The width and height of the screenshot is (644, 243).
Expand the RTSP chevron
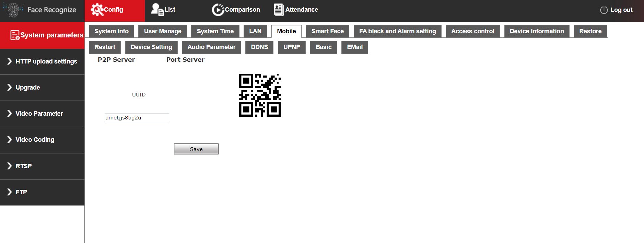coord(10,166)
